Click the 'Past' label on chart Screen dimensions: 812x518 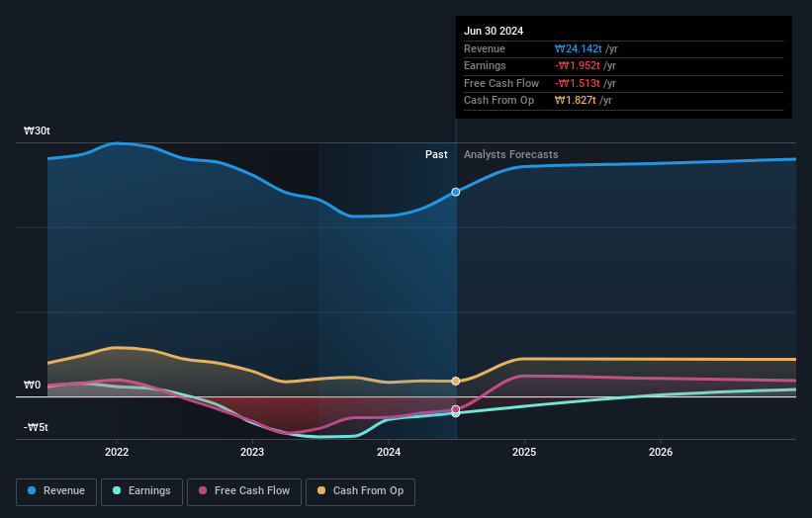pyautogui.click(x=436, y=154)
